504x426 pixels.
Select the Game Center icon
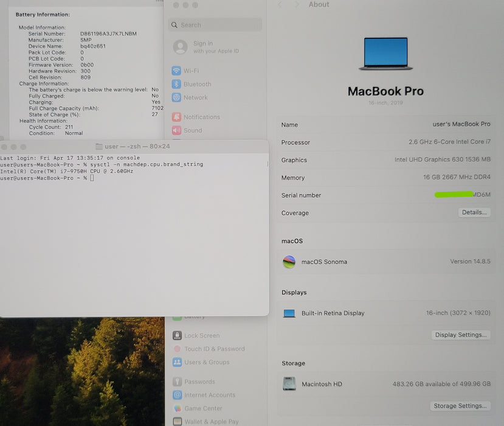point(178,408)
